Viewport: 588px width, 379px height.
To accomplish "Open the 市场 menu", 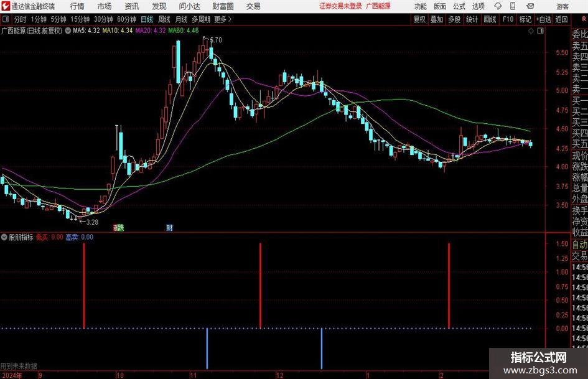I will click(105, 6).
